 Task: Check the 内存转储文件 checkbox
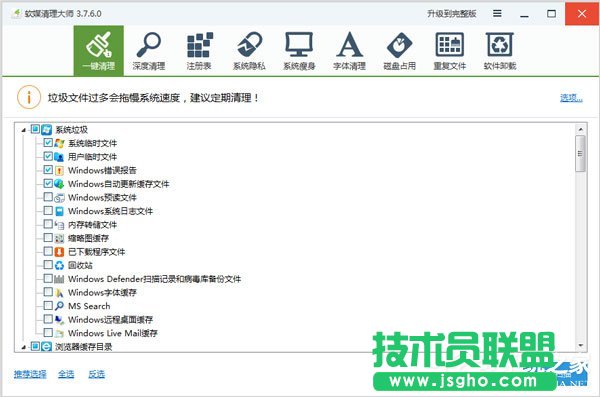[x=48, y=224]
